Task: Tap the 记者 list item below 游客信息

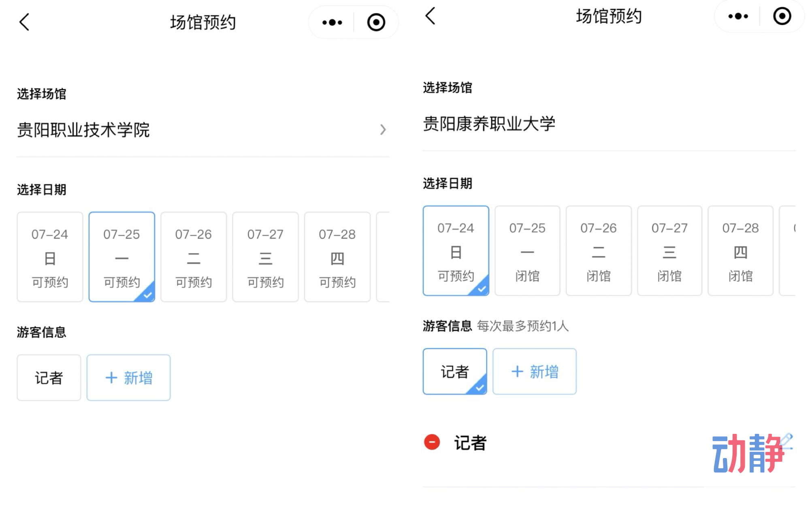Action: pos(470,443)
